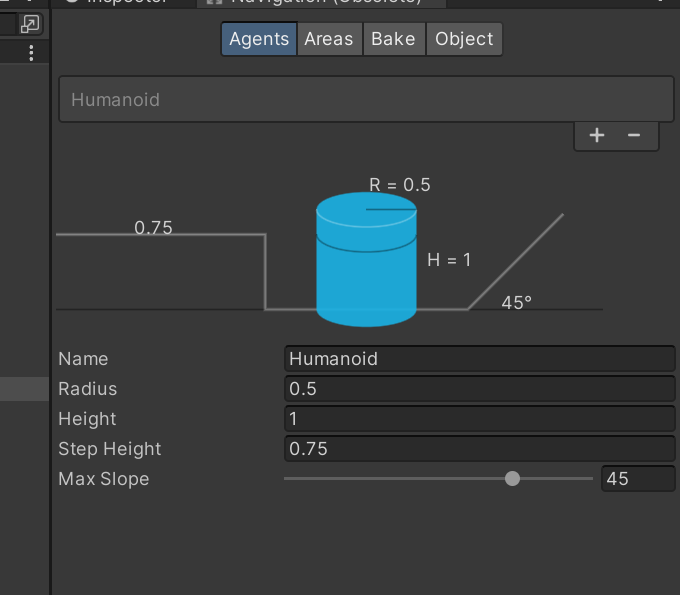Switch to the Agents tab

click(259, 39)
